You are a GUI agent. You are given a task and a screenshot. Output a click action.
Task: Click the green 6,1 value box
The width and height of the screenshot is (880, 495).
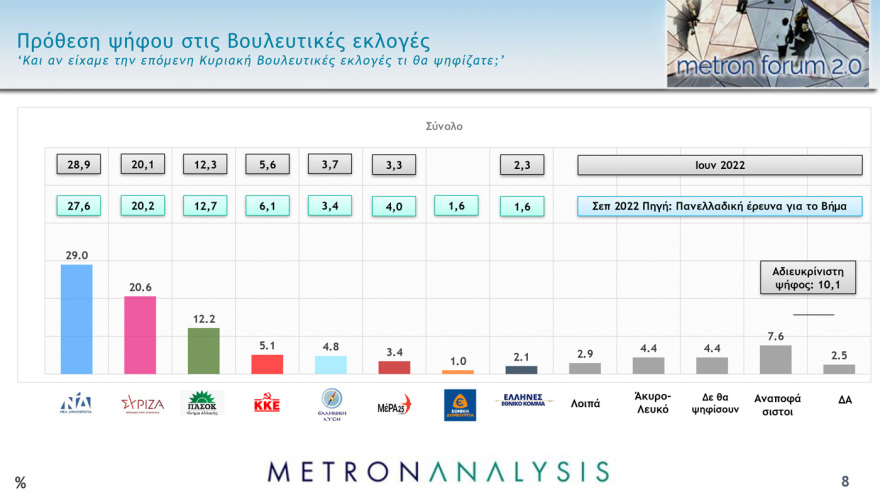click(x=267, y=206)
